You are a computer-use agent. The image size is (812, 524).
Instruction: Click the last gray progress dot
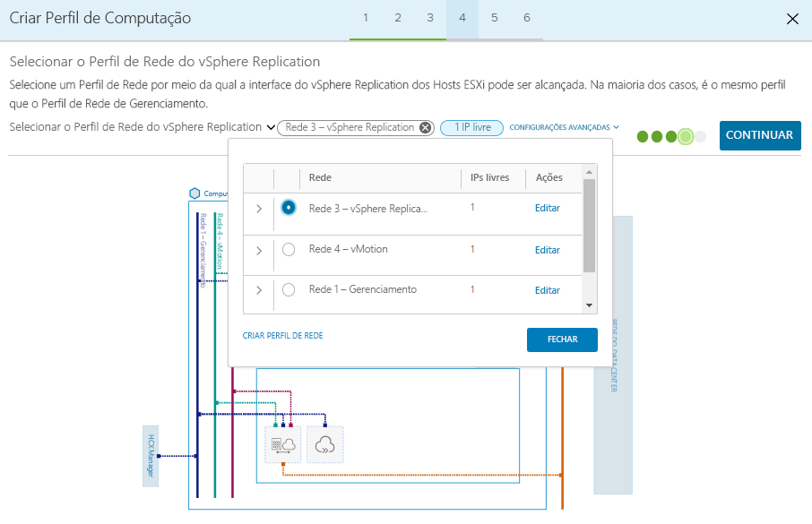700,137
